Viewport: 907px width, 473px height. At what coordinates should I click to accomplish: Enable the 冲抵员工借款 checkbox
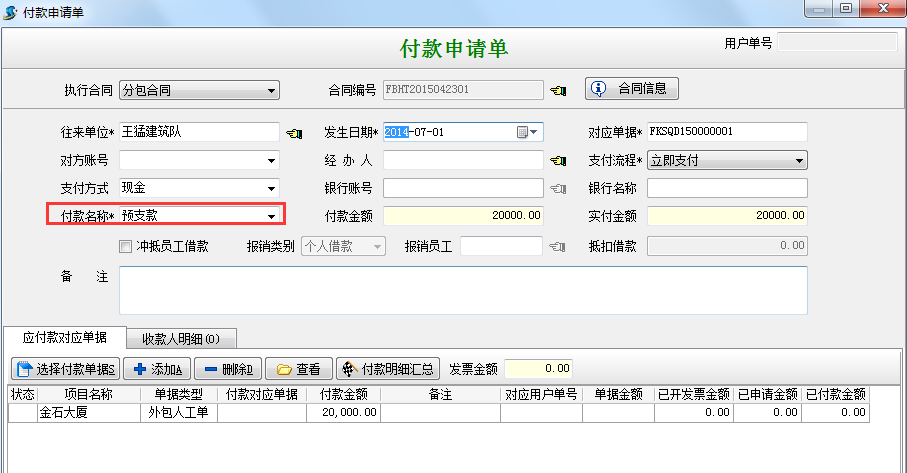pos(126,246)
